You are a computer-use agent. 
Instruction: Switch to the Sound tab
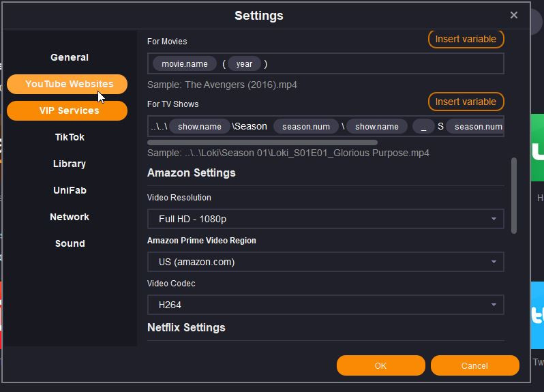pyautogui.click(x=70, y=243)
